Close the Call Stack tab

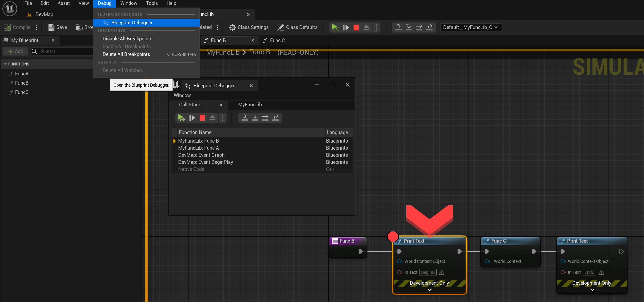pos(221,105)
